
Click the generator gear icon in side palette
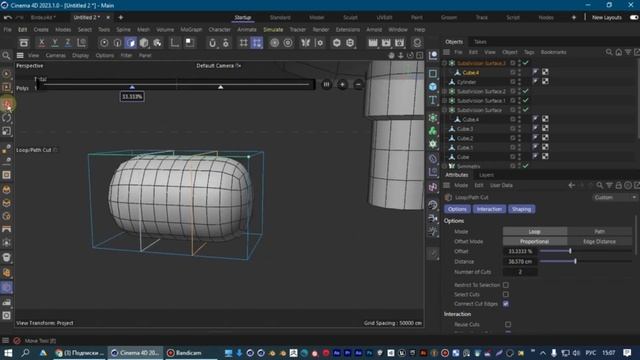tap(433, 144)
